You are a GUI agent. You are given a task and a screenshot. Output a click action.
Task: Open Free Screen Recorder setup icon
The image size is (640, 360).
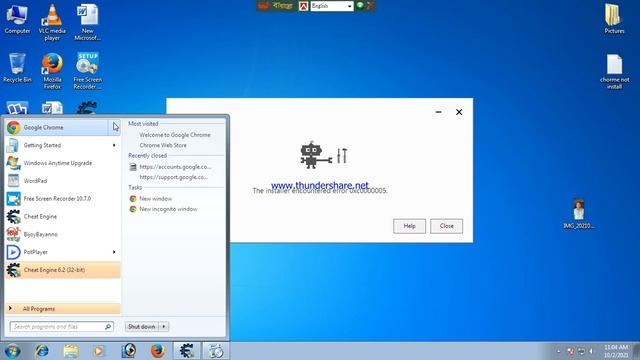[x=87, y=71]
